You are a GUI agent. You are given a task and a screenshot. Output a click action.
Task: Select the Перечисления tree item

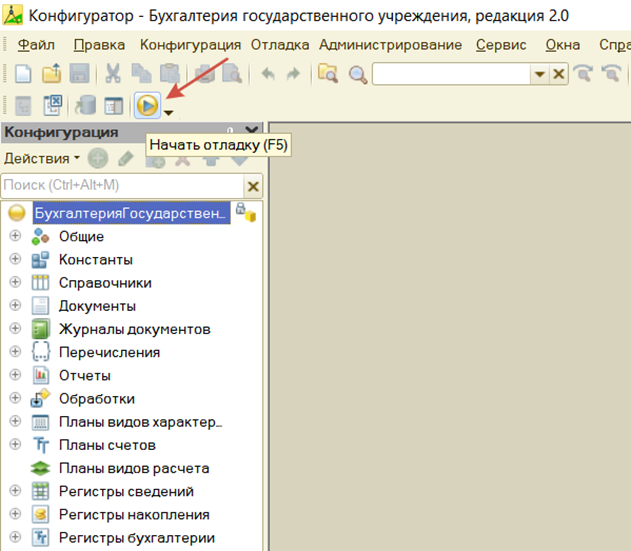coord(109,353)
